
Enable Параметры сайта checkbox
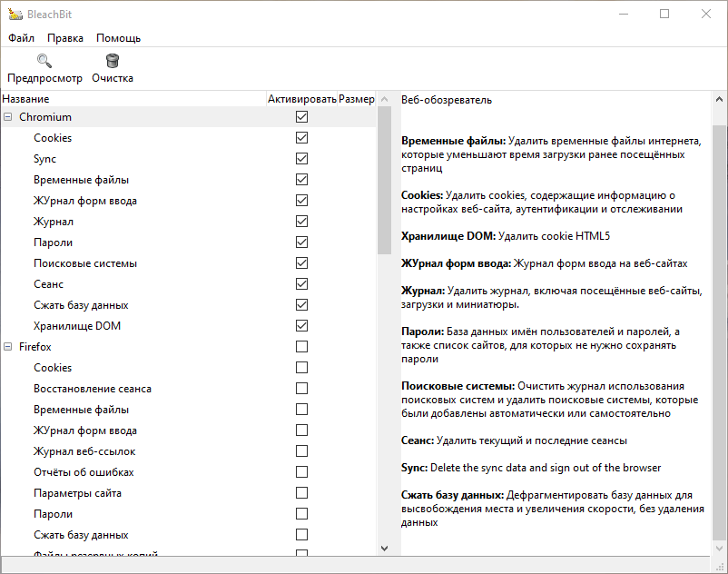(301, 493)
